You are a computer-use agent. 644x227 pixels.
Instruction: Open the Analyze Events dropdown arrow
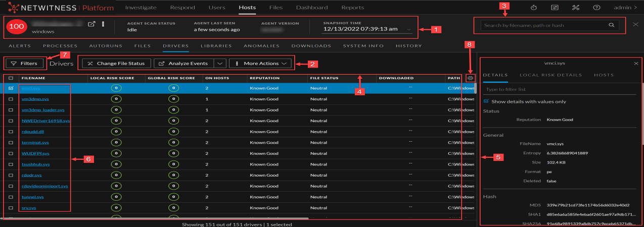coord(219,64)
